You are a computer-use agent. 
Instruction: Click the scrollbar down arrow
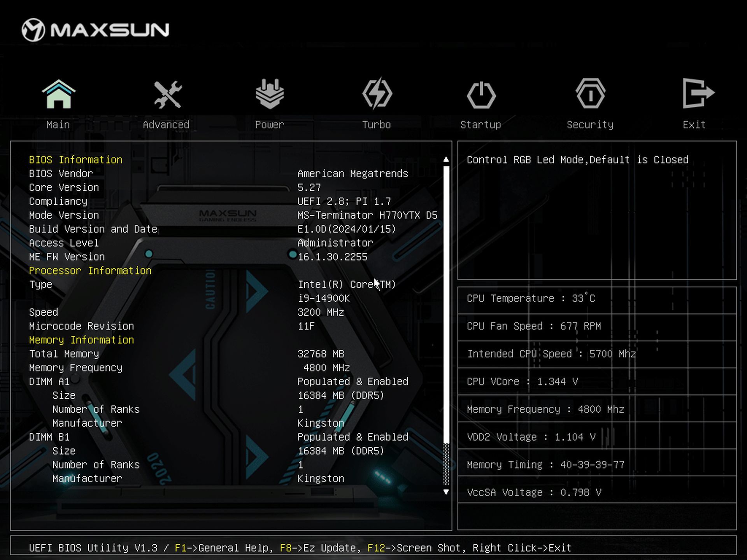[446, 492]
